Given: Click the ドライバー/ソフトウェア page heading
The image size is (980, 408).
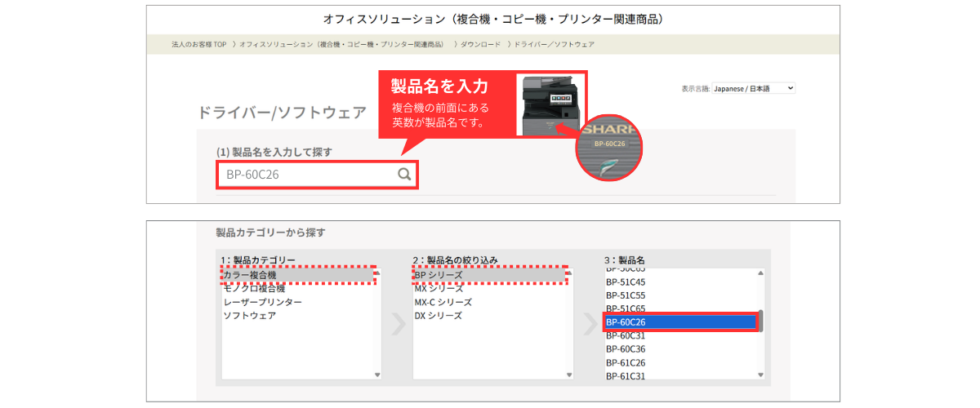Looking at the screenshot, I should pyautogui.click(x=282, y=113).
